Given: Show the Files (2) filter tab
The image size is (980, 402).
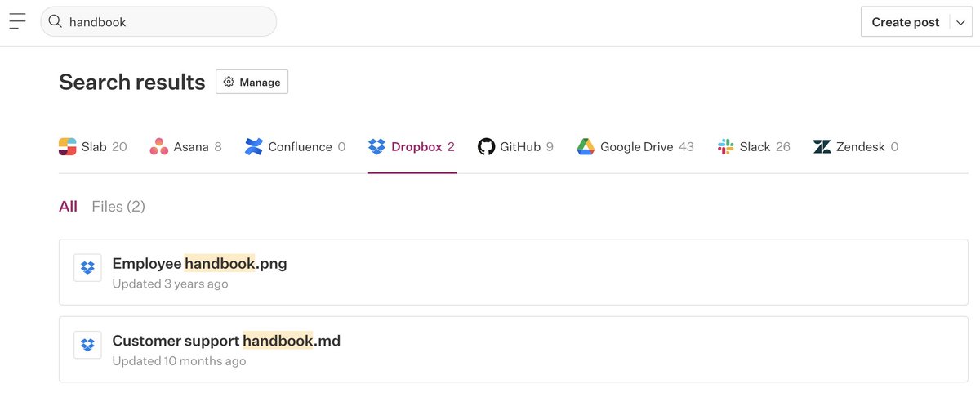Looking at the screenshot, I should coord(118,207).
